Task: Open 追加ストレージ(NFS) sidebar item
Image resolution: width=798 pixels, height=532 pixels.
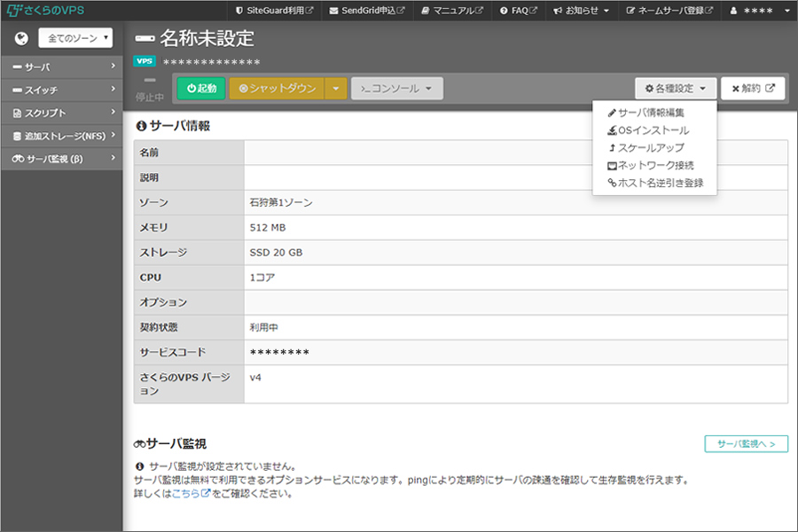Action: click(61, 136)
